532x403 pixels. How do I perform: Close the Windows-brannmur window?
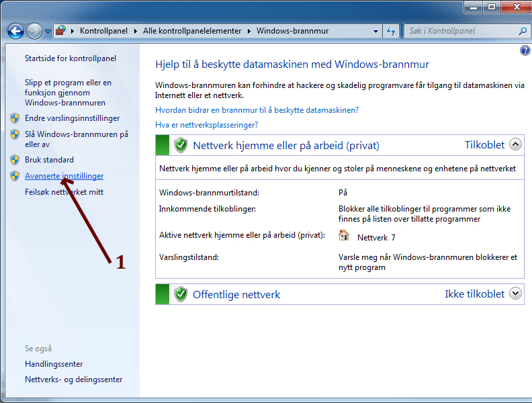(x=517, y=7)
